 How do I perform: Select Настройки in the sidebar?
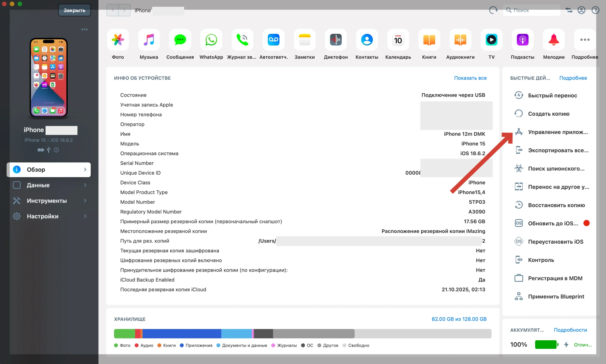(49, 216)
